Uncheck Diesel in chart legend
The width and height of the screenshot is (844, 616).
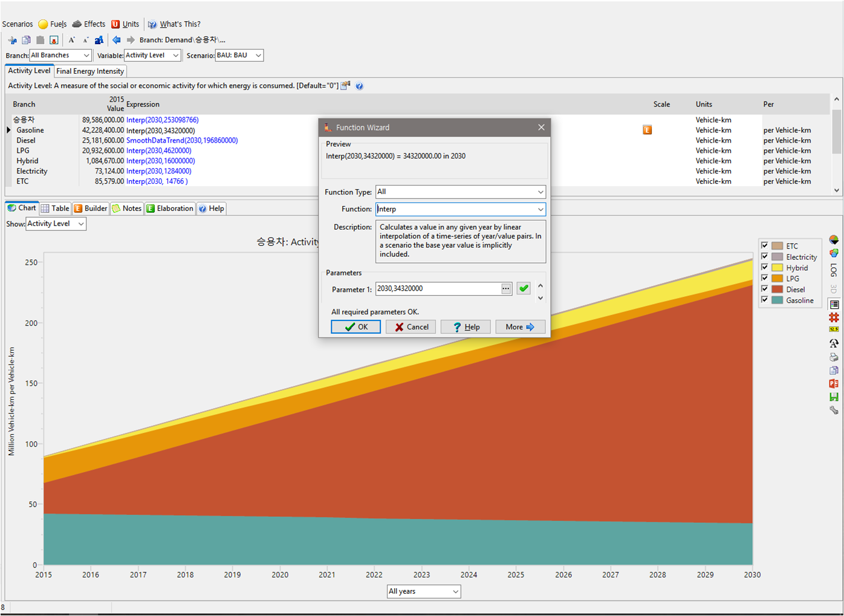[x=764, y=289]
